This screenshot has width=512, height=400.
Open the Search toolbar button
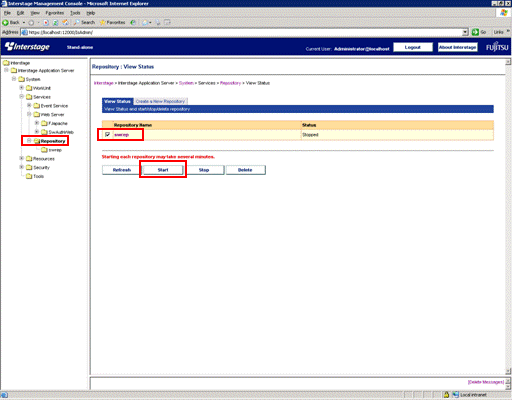point(84,23)
